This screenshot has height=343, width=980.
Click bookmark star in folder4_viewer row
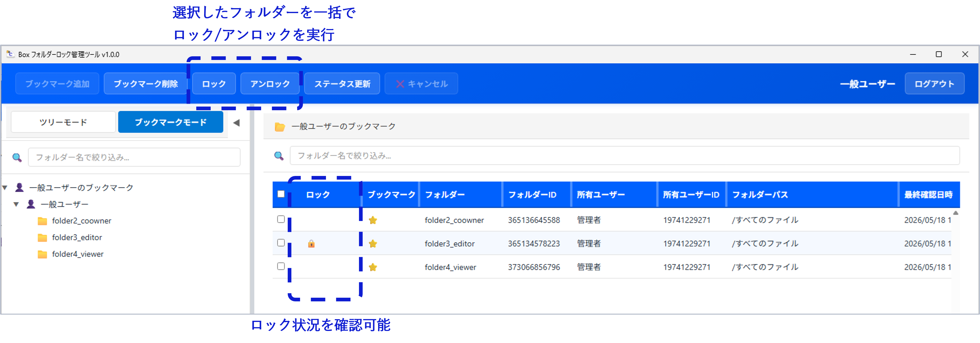point(373,267)
